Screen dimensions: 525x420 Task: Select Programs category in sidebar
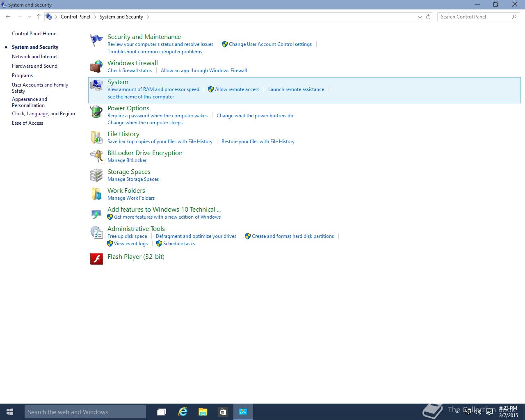(22, 75)
